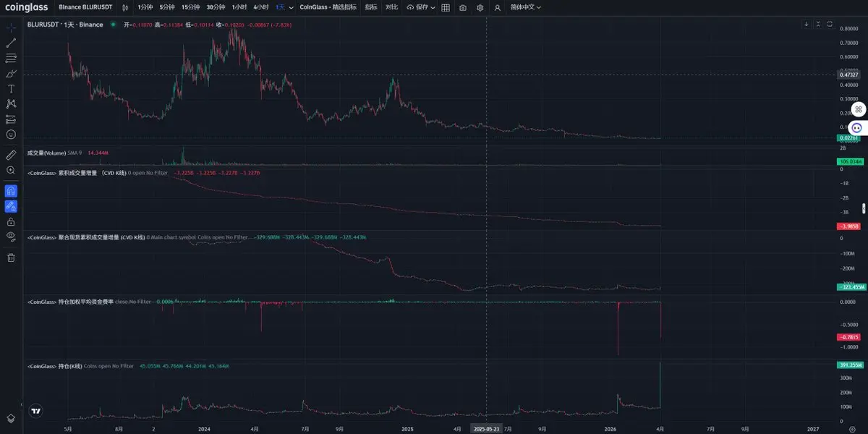Click the 对比 compare button
This screenshot has width=868, height=434.
[391, 7]
